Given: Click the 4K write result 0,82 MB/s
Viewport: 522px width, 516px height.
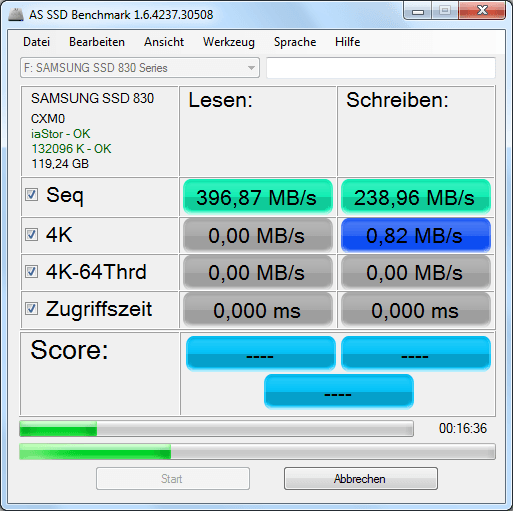Looking at the screenshot, I should pos(416,235).
